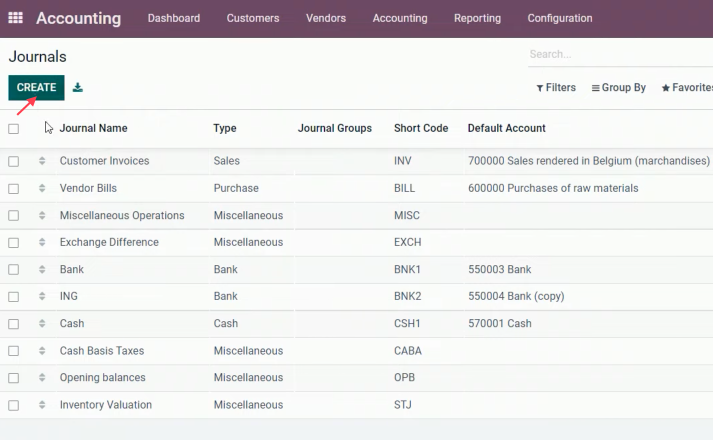Screen dimensions: 713x440
Task: Toggle the select-all checkbox in table header
Action: [14, 129]
